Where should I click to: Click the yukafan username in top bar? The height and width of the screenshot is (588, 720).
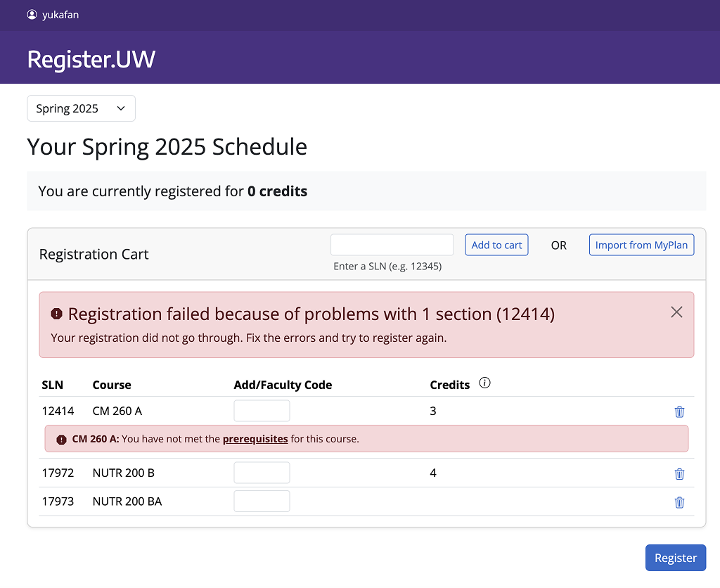(x=60, y=15)
